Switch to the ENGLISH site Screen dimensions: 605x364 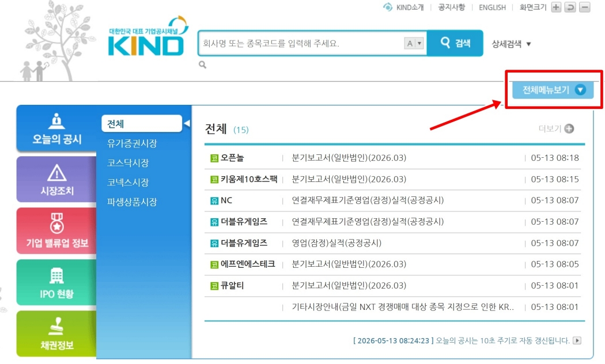492,7
